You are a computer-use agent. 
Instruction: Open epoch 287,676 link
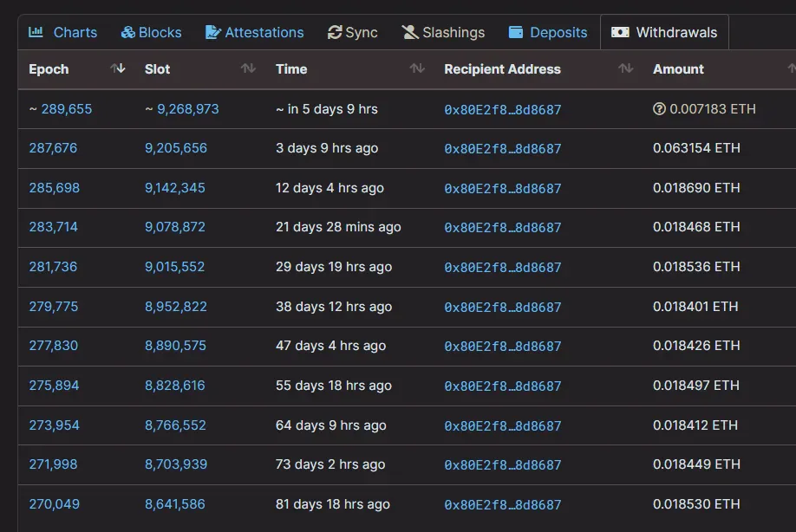pyautogui.click(x=53, y=148)
